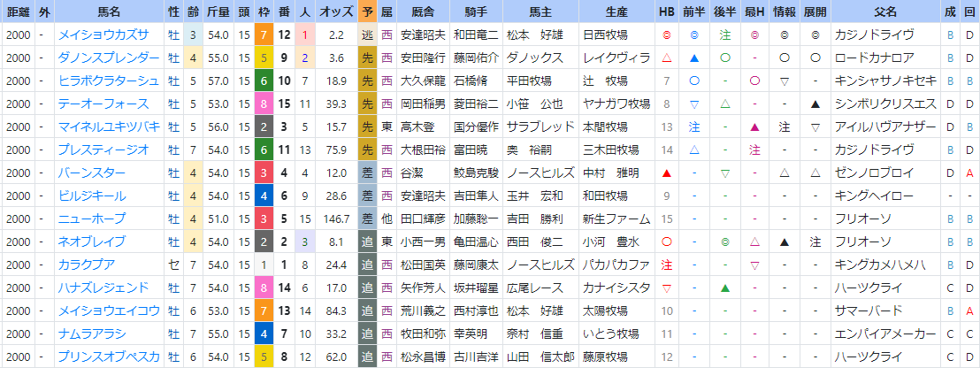The image size is (980, 368).
Task: Click the 斤量 column header
Action: 218,11
